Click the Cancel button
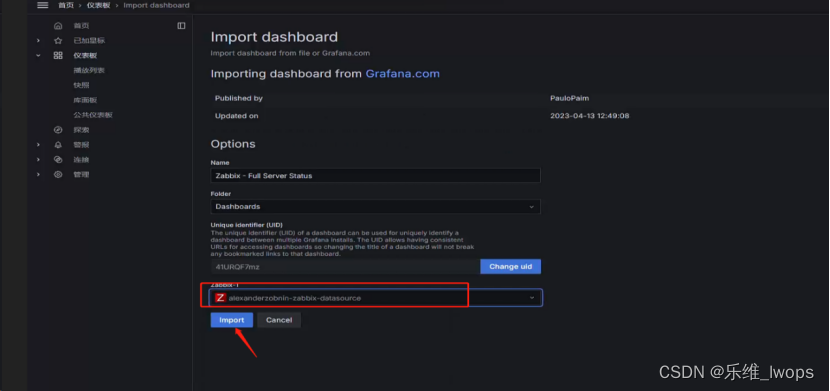This screenshot has width=830, height=391. [279, 320]
